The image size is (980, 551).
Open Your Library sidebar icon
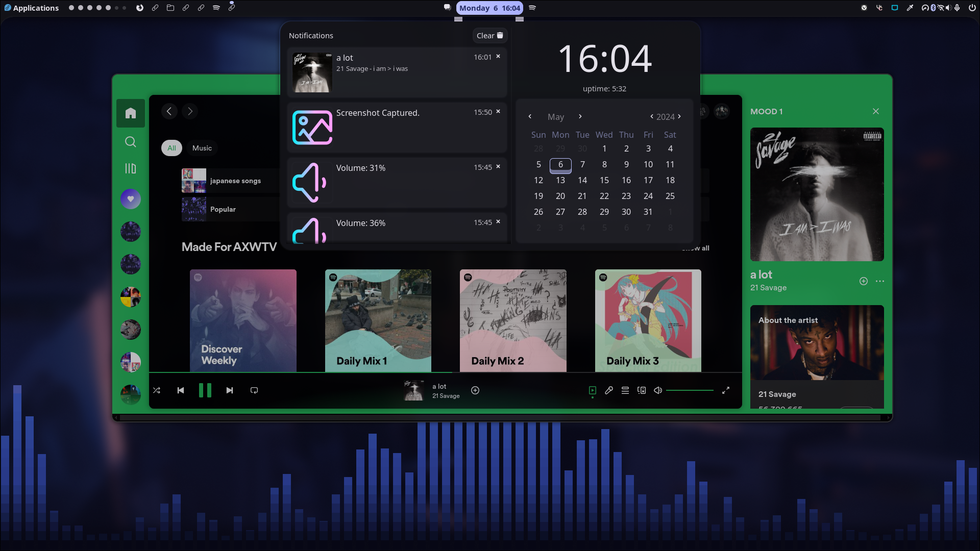click(x=131, y=168)
